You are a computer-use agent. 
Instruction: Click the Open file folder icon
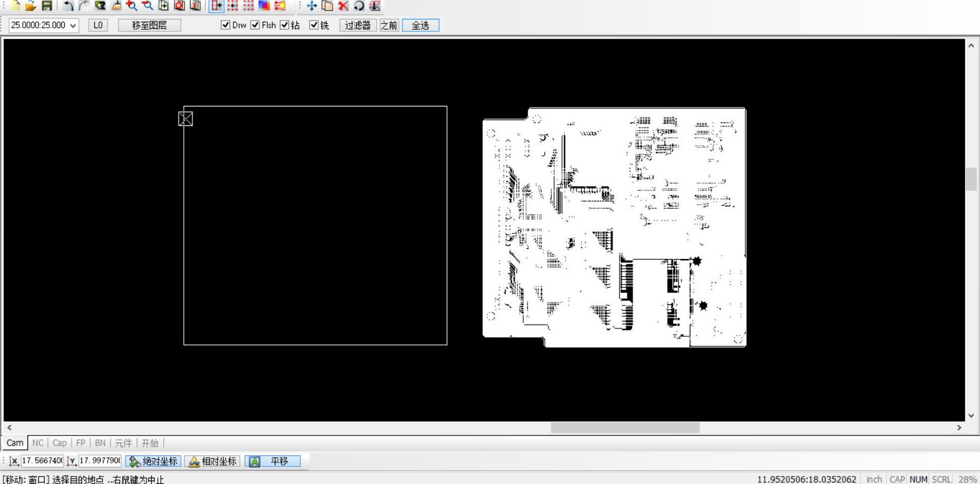[x=30, y=6]
